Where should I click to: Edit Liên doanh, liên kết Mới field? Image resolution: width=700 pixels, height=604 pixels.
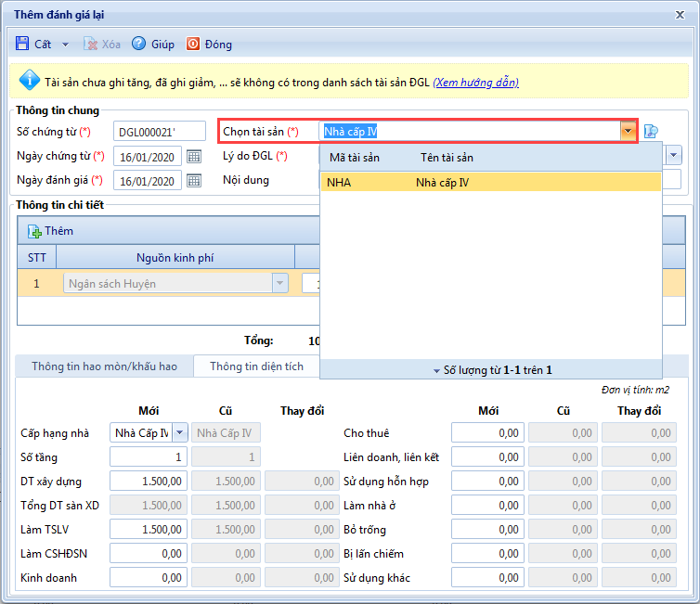[488, 456]
